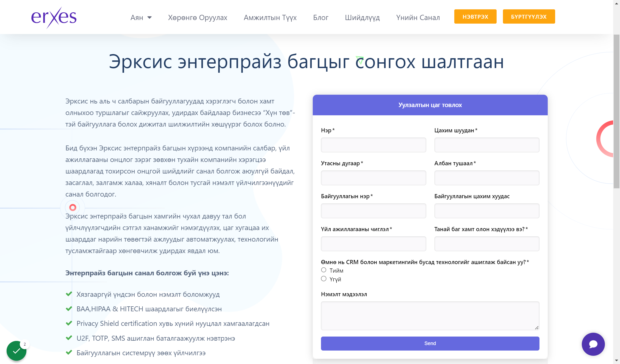The height and width of the screenshot is (364, 620).
Task: Open Хөрөнгө Оруулах menu item
Action: (198, 18)
